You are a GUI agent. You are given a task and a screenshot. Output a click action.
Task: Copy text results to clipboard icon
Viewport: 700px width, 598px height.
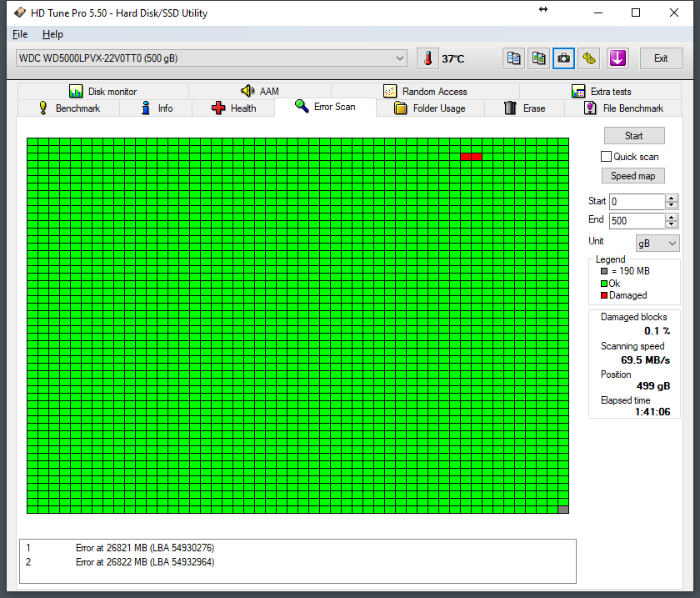[514, 58]
